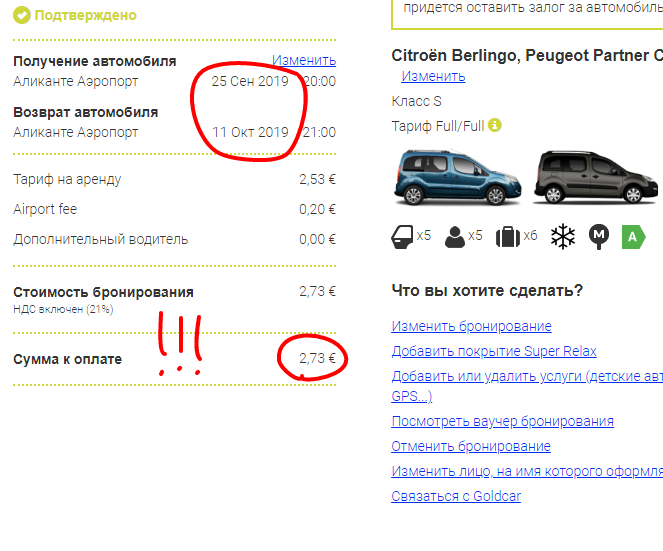Click the blue Citroën Berlingo car image

(458, 177)
